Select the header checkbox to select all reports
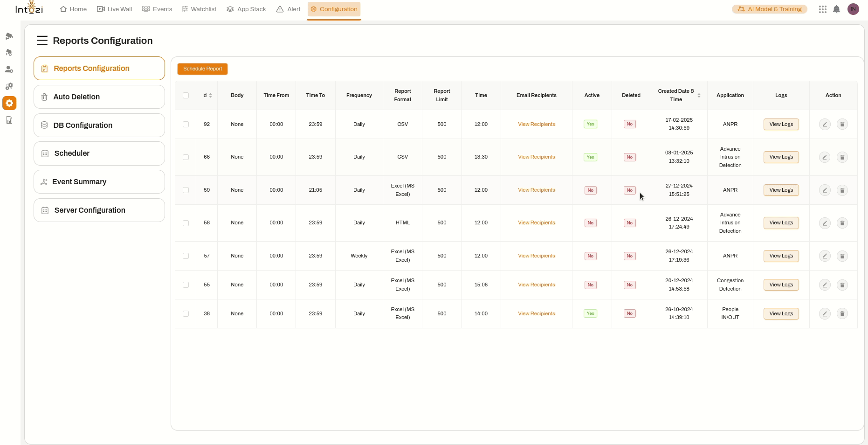 (186, 95)
